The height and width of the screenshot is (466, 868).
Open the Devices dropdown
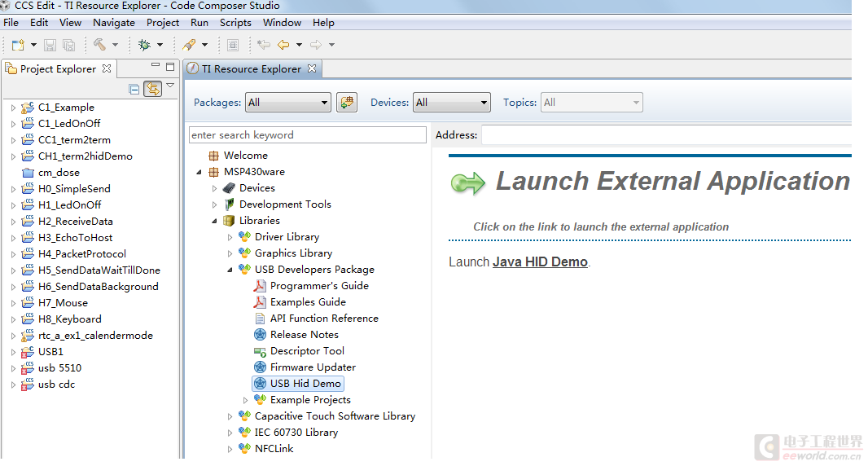coord(452,103)
